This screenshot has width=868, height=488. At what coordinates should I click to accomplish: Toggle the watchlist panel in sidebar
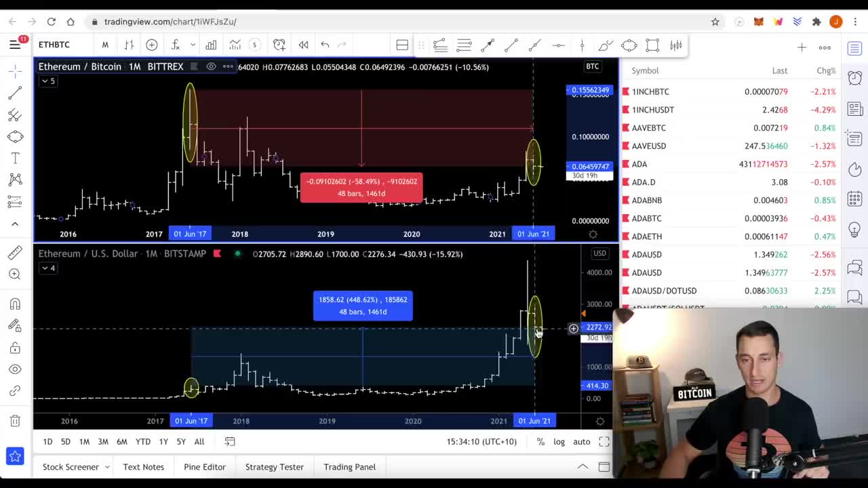[x=854, y=47]
